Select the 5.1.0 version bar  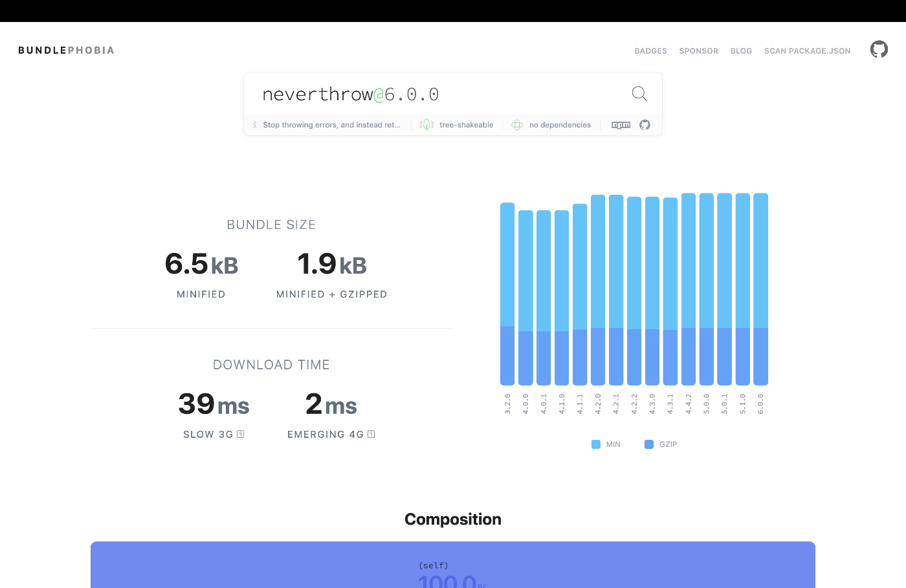[743, 289]
